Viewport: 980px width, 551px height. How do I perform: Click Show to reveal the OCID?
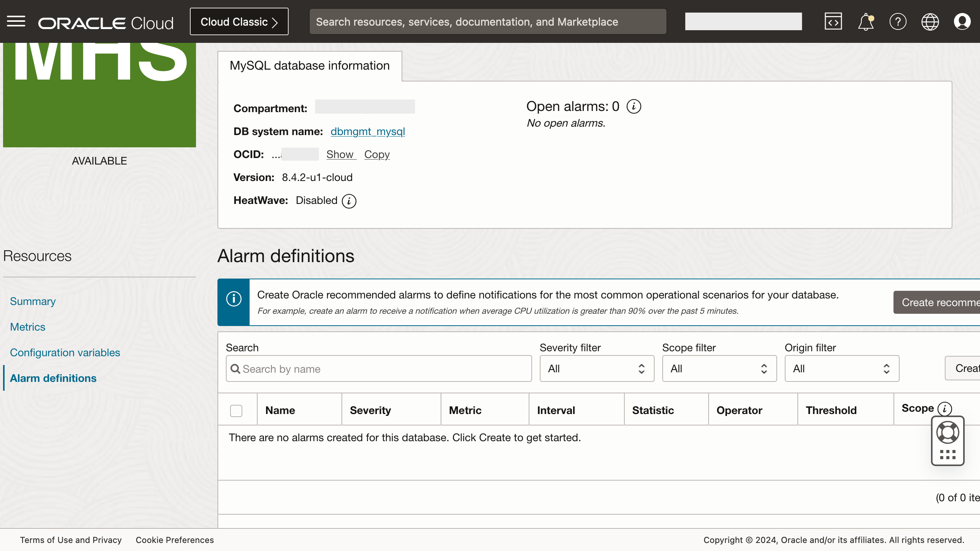tap(340, 154)
